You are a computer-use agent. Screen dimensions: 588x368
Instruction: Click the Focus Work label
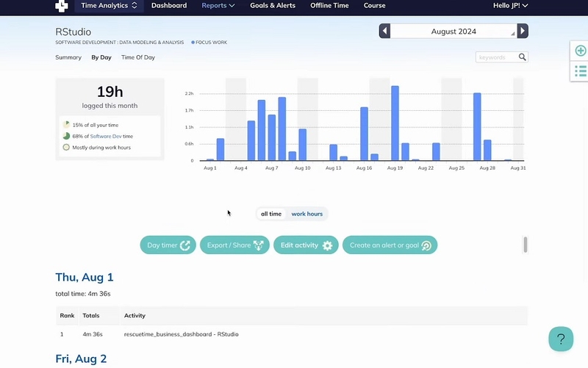(x=209, y=43)
